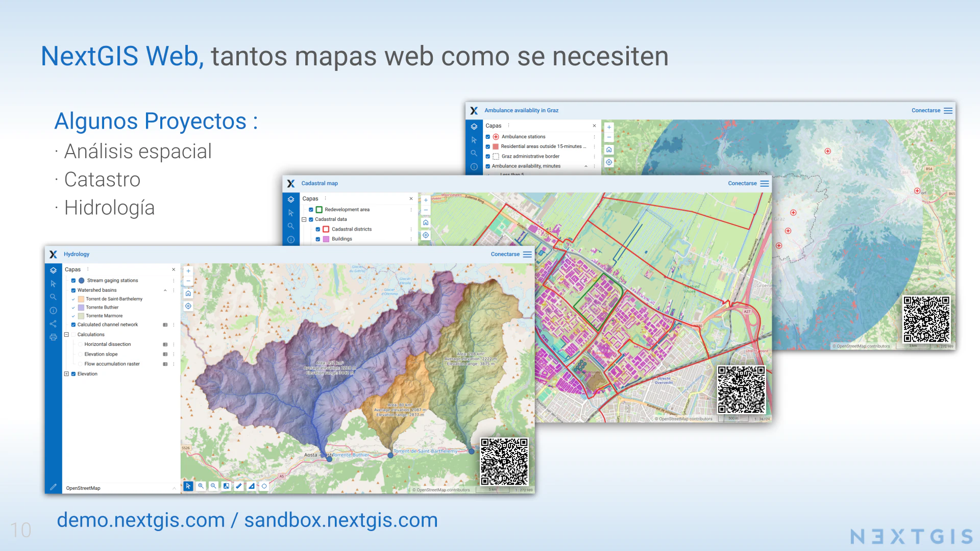The height and width of the screenshot is (551, 980).
Task: Collapse Ambulance availability, minutes legend chevron
Action: coord(586,166)
